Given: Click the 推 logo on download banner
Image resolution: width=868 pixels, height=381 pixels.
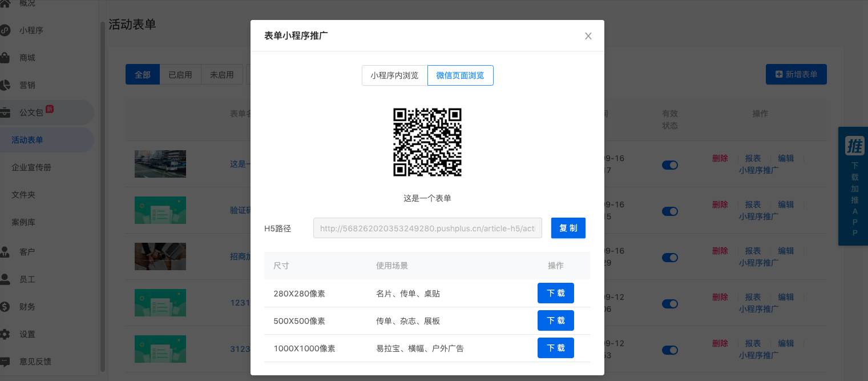Looking at the screenshot, I should [x=855, y=146].
